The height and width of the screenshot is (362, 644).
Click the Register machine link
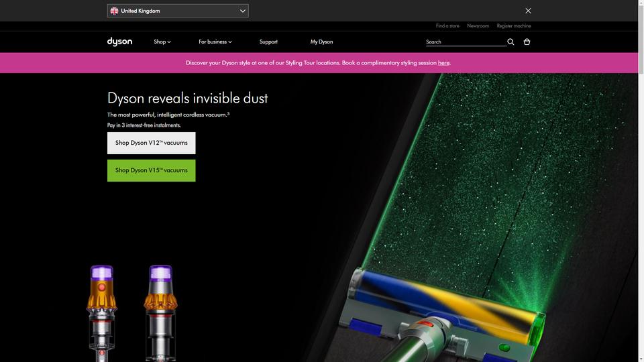514,26
